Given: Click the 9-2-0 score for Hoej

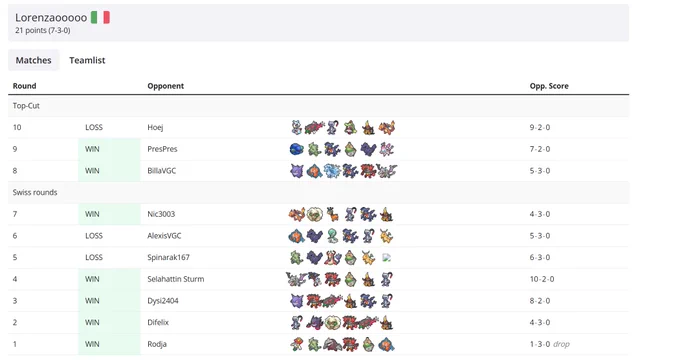Looking at the screenshot, I should tap(540, 127).
